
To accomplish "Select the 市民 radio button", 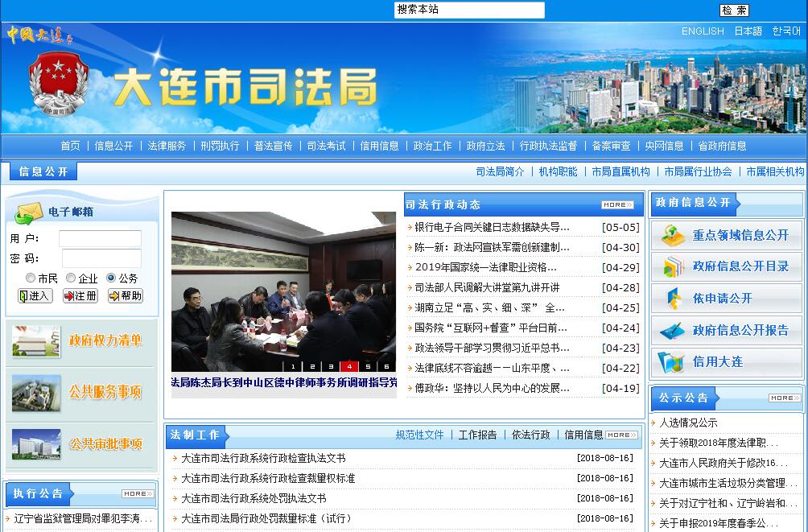I will (x=31, y=278).
